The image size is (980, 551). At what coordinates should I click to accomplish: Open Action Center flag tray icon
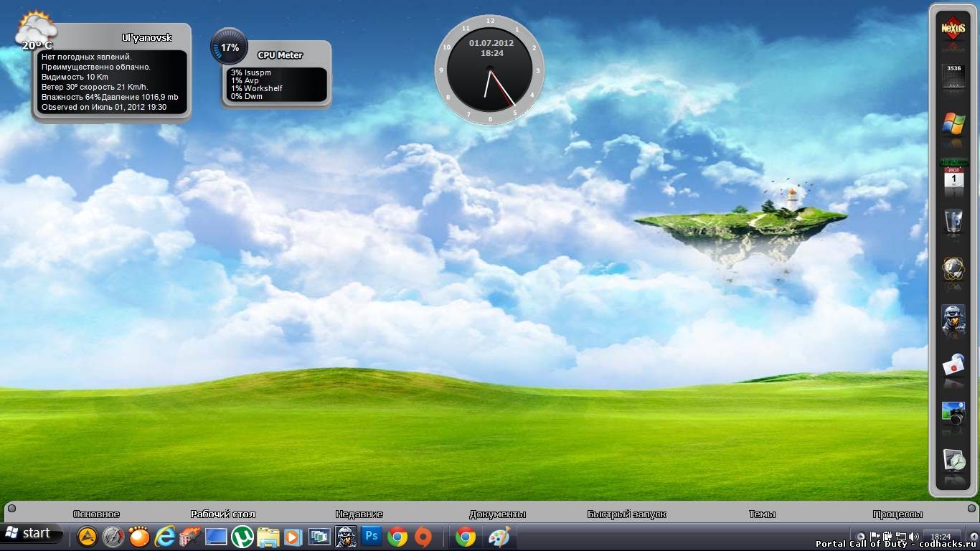875,536
